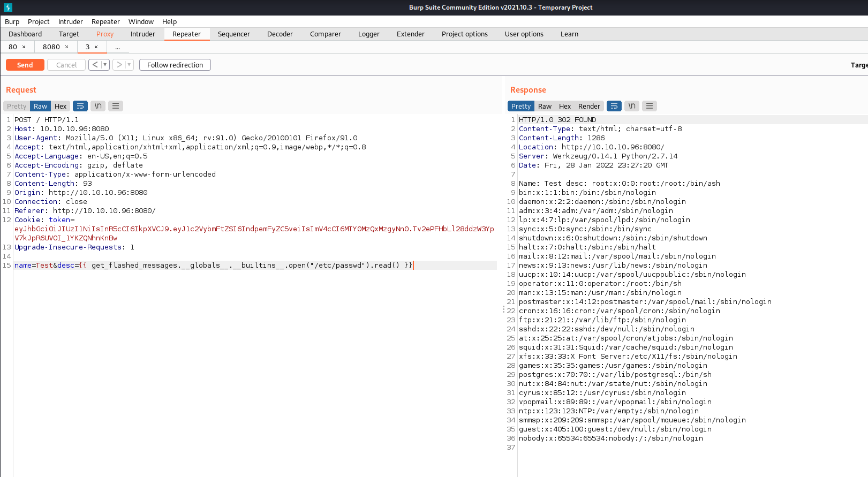Select Repeater sub-tab 8080
This screenshot has height=477, width=868.
[51, 47]
